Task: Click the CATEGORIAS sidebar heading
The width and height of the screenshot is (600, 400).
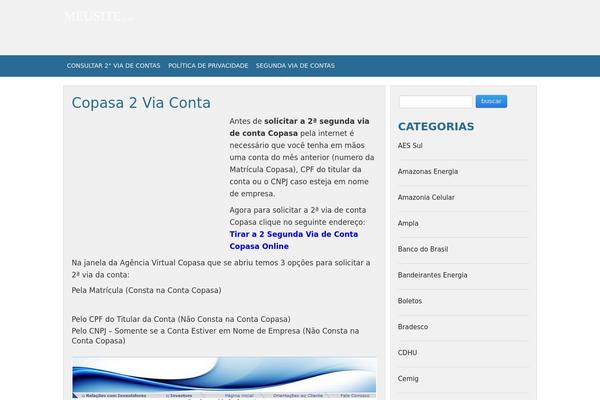Action: 436,126
